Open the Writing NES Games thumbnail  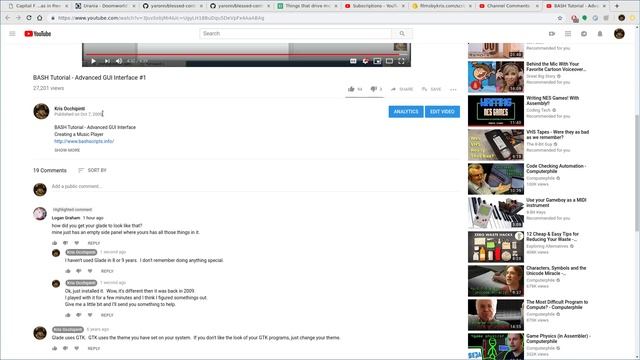point(496,111)
